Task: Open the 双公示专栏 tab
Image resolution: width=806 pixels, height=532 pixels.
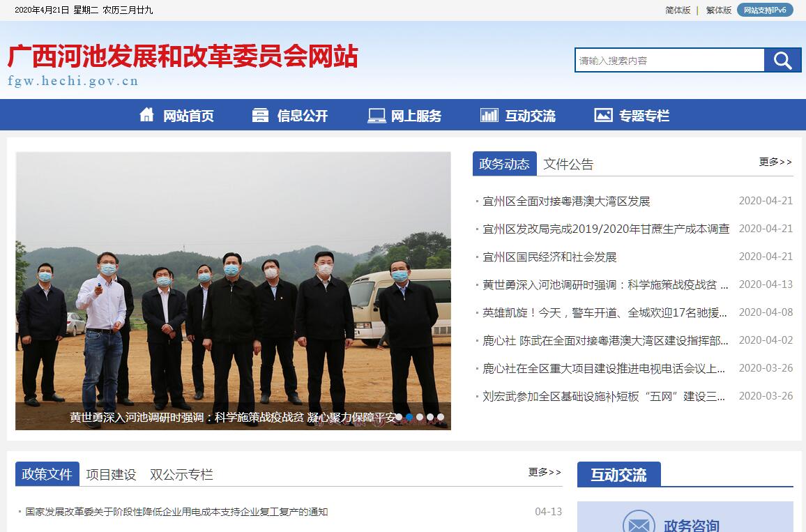Action: (181, 474)
